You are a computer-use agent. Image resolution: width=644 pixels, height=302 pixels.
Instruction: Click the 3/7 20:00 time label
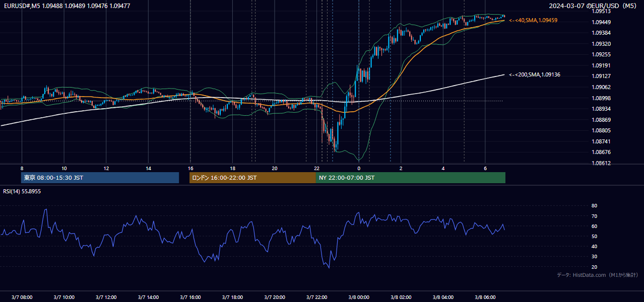tap(274, 297)
